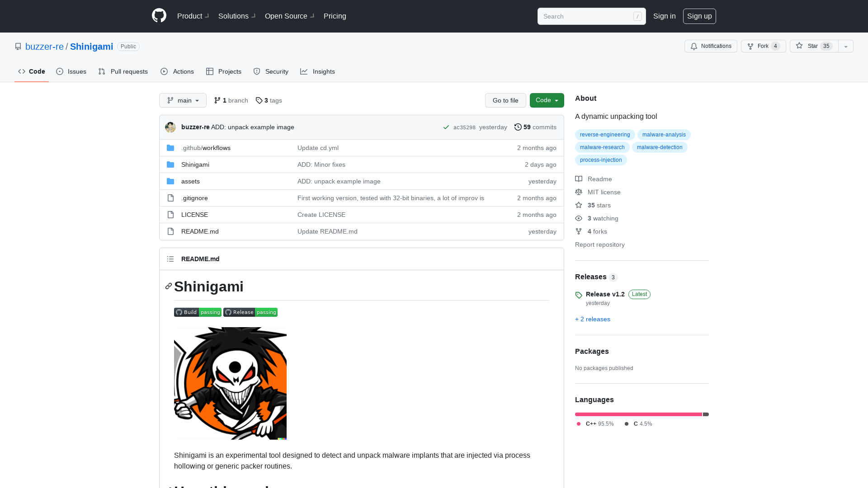
Task: Click the Notifications bell icon
Action: point(694,47)
